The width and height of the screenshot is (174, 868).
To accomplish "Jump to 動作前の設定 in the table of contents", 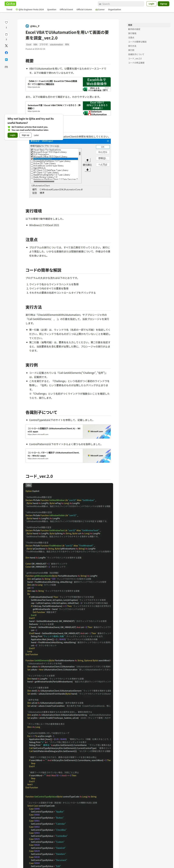I will coord(134,29).
